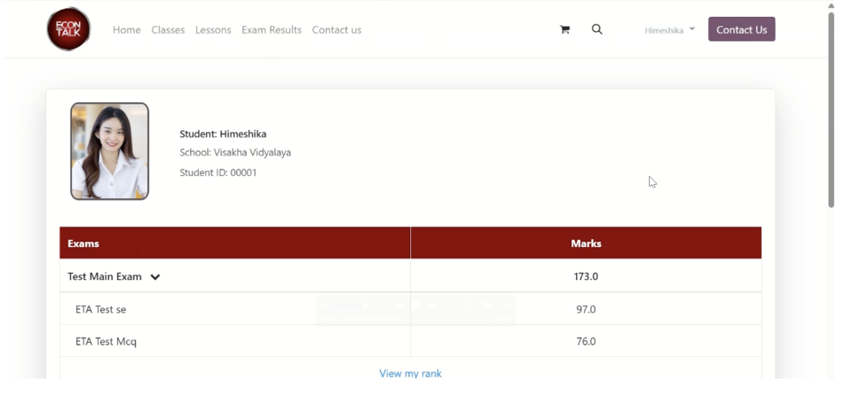Click the scrollbar up arrow
868x398 pixels.
[x=831, y=5]
